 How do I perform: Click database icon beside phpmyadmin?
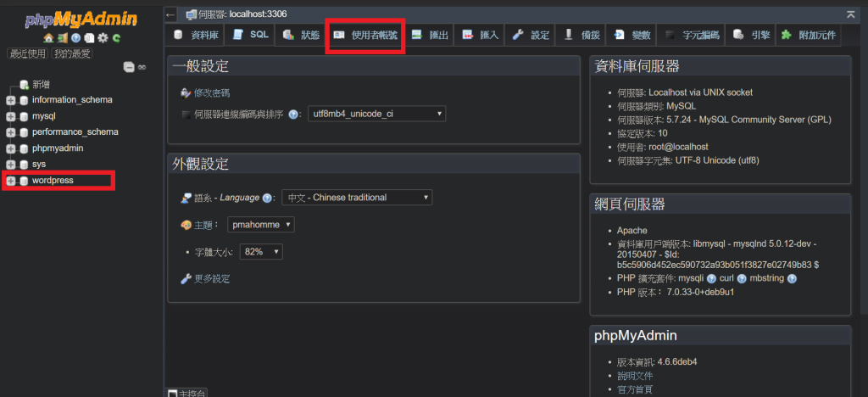tap(24, 149)
